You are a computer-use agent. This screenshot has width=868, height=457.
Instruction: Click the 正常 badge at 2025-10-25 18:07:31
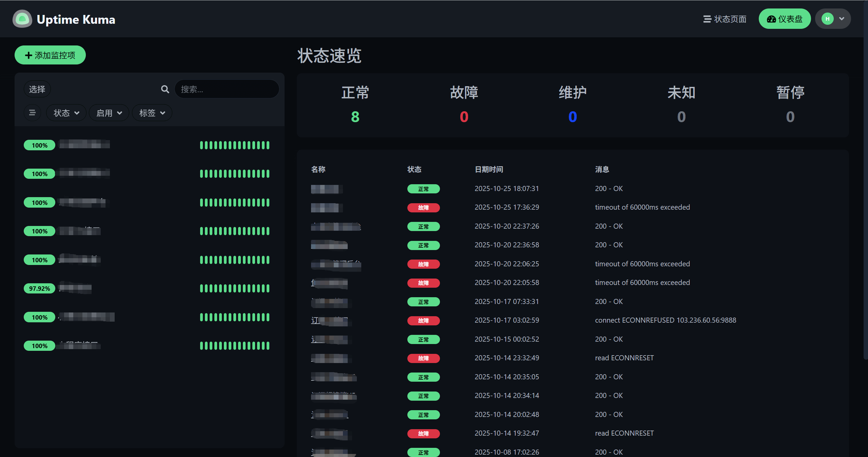point(423,189)
